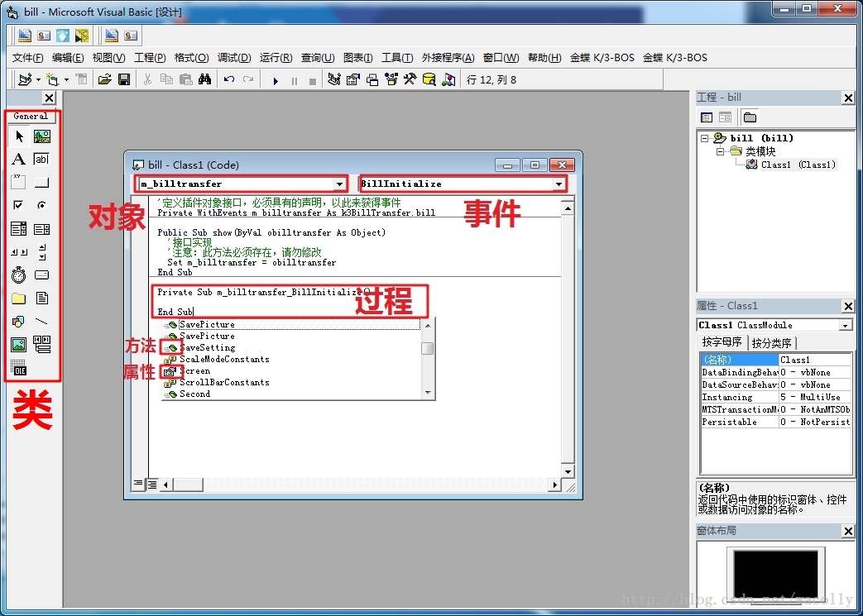Switch to Full Module View in code window
Screen dimensions: 863x616
tap(151, 484)
